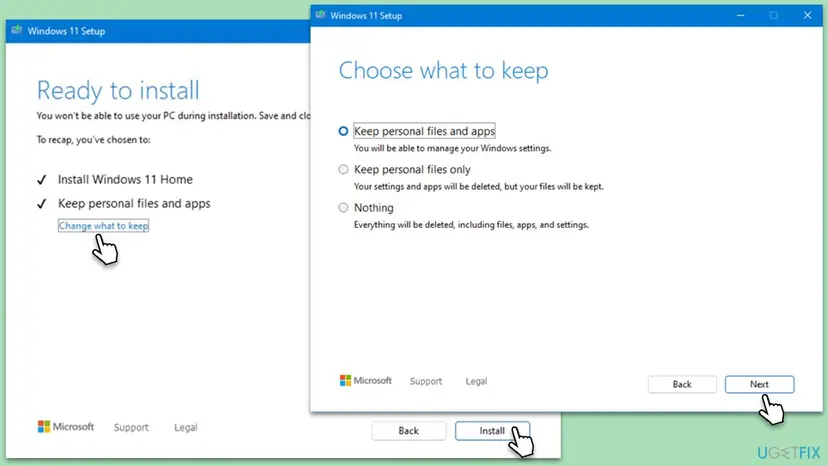
Task: Click setup icon in front window title bar
Action: click(x=321, y=15)
